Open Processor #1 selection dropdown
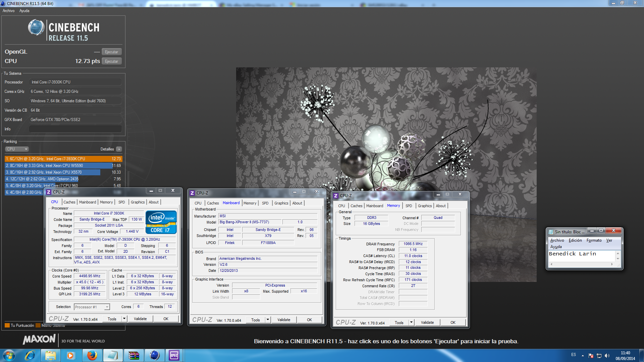This screenshot has height=362, width=644. pyautogui.click(x=92, y=307)
